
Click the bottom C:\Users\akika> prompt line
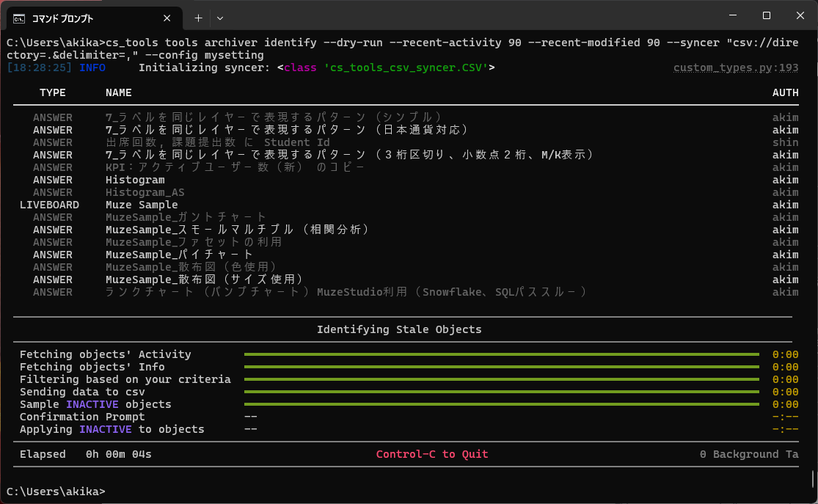(56, 491)
